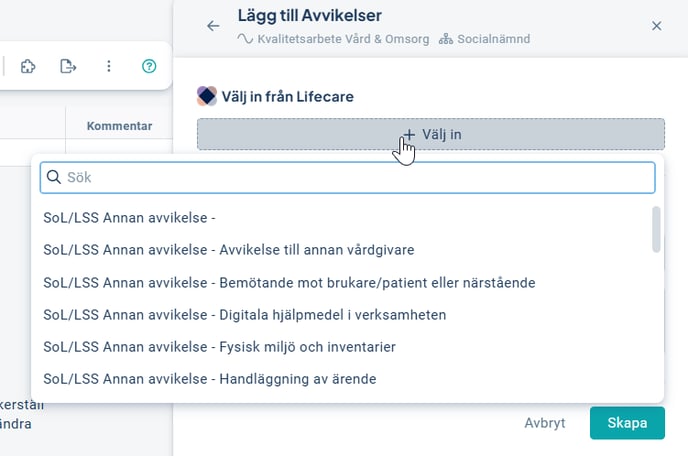The width and height of the screenshot is (688, 456).
Task: Open the puzzle piece extensions icon
Action: 28,66
